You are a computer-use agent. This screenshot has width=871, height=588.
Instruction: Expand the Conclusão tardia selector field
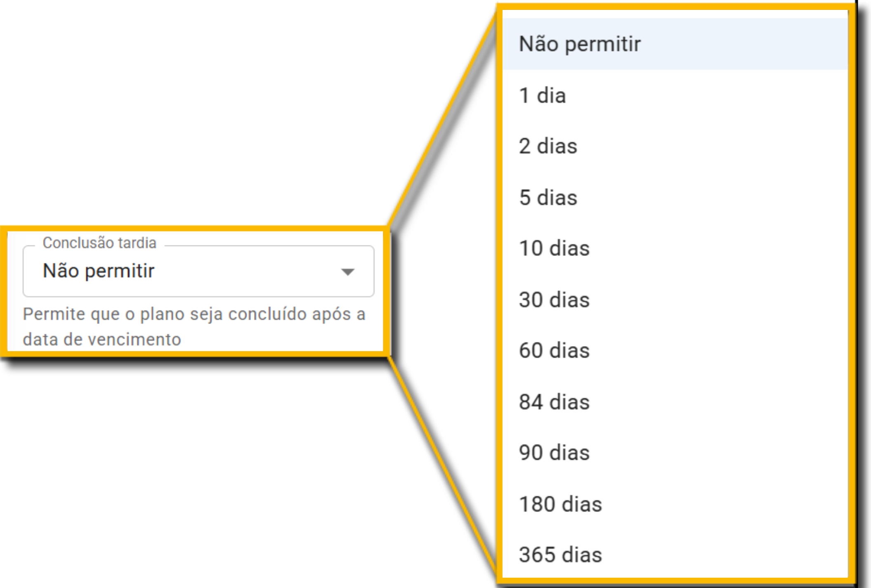[198, 272]
